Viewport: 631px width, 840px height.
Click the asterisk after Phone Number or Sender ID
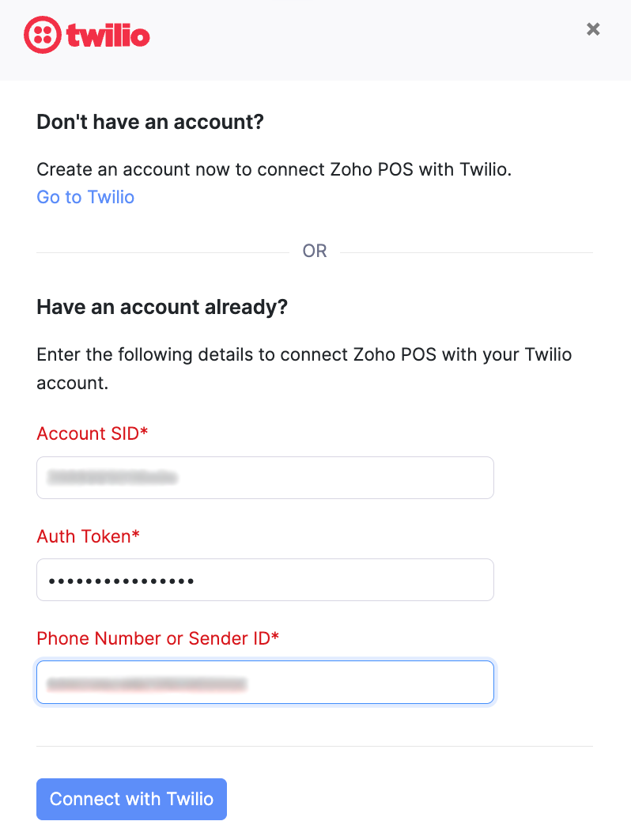point(275,637)
